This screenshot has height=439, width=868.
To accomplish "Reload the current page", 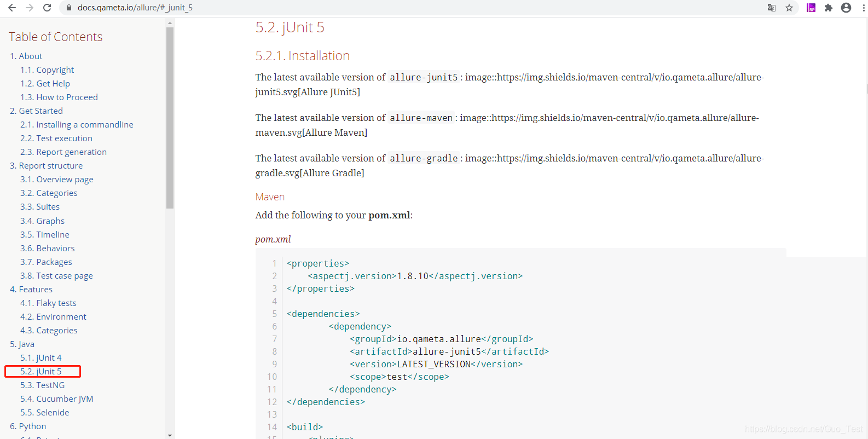I will tap(48, 8).
